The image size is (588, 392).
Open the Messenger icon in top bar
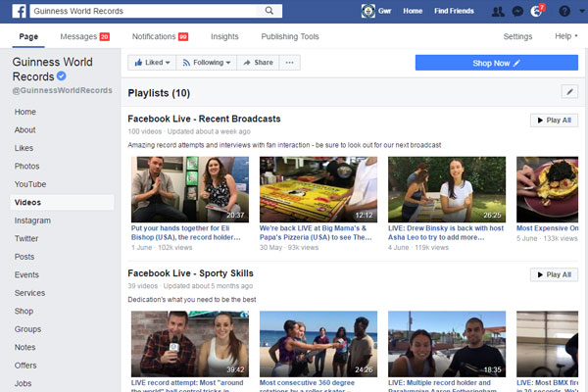(517, 12)
